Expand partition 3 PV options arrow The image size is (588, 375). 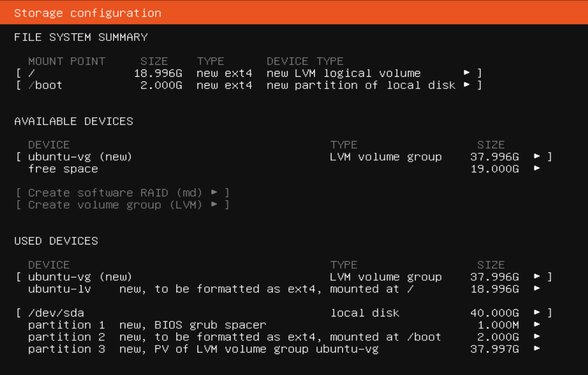(537, 348)
